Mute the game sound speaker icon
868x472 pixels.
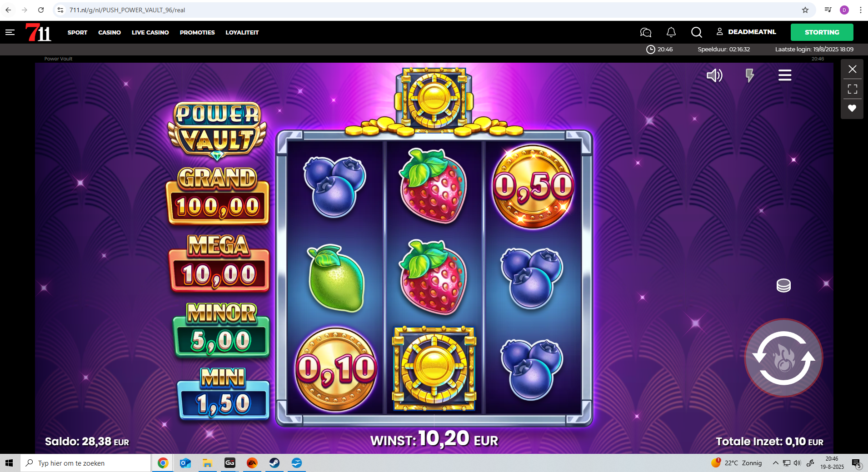pyautogui.click(x=714, y=75)
